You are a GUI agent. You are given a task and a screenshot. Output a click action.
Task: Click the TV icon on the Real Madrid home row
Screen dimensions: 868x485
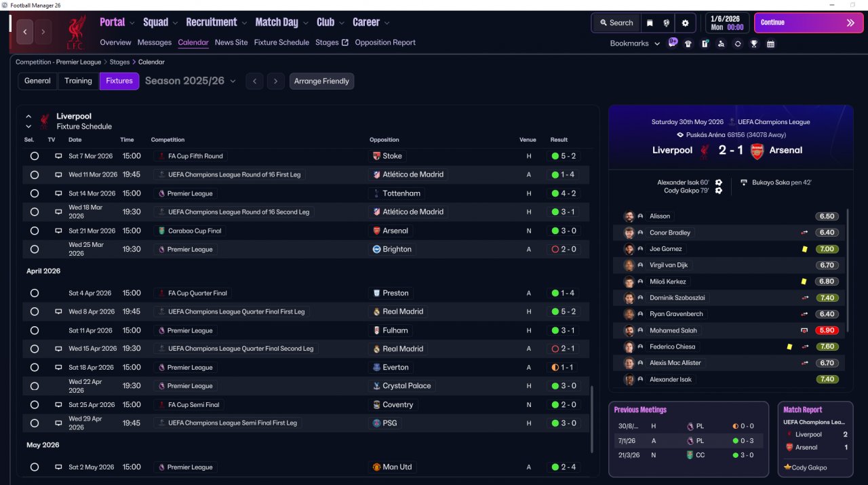pyautogui.click(x=58, y=312)
